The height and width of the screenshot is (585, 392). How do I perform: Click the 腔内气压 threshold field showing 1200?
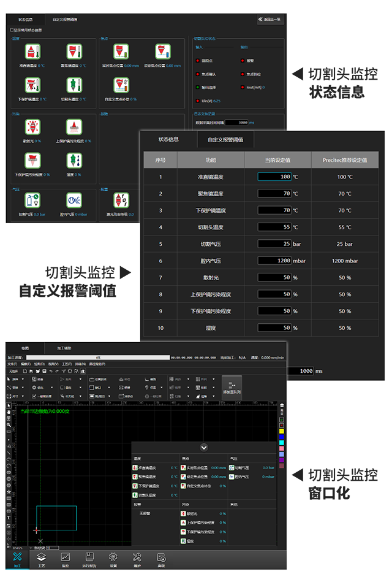[274, 260]
